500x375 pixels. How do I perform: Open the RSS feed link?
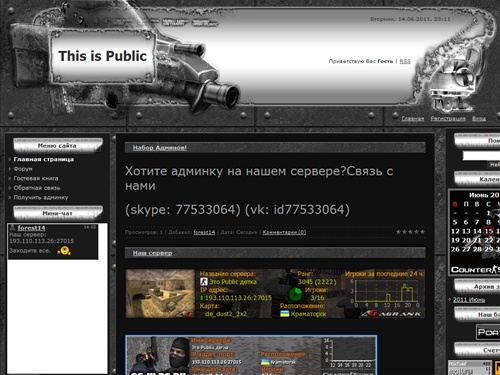tap(405, 61)
